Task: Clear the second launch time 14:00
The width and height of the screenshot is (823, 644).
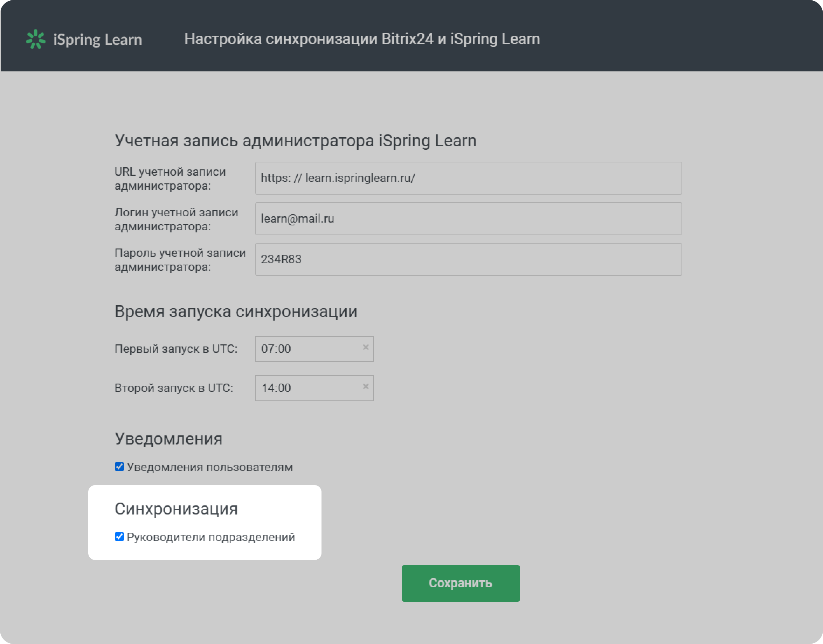Action: click(x=366, y=386)
